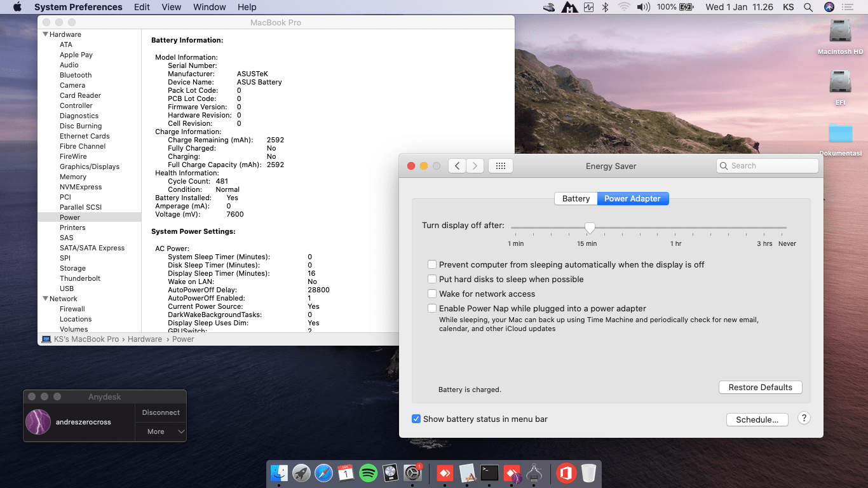This screenshot has height=488, width=868.
Task: Click mountain M icon in menu bar
Action: [x=569, y=7]
